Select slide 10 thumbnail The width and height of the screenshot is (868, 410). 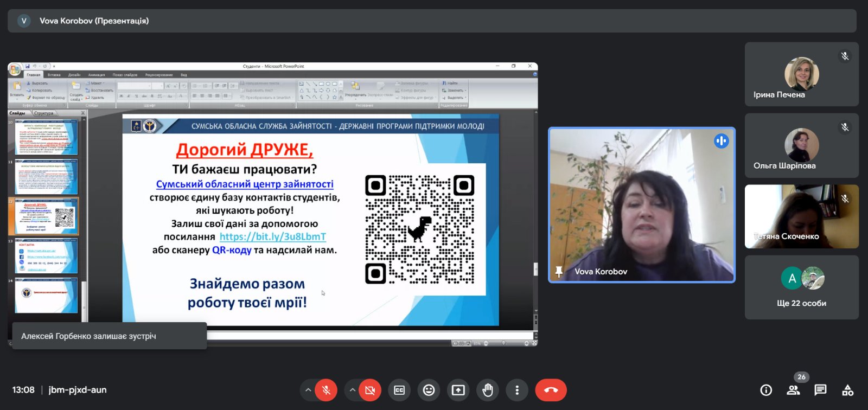click(x=46, y=137)
